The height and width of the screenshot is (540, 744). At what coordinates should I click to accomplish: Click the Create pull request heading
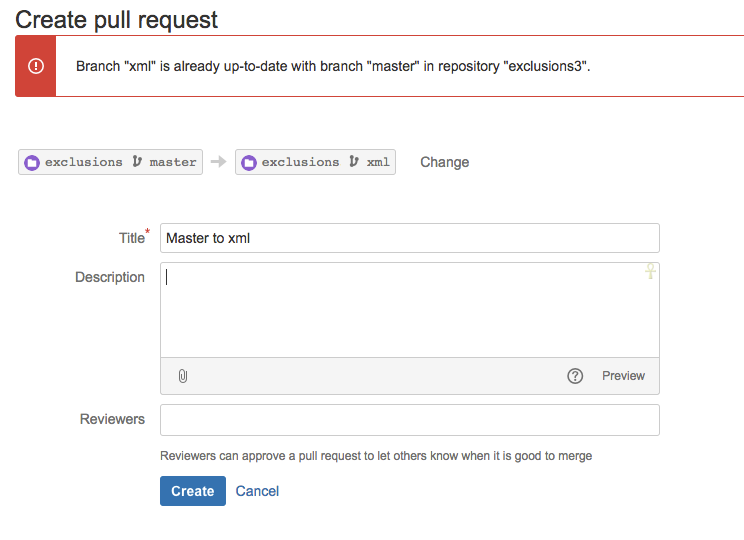click(117, 20)
